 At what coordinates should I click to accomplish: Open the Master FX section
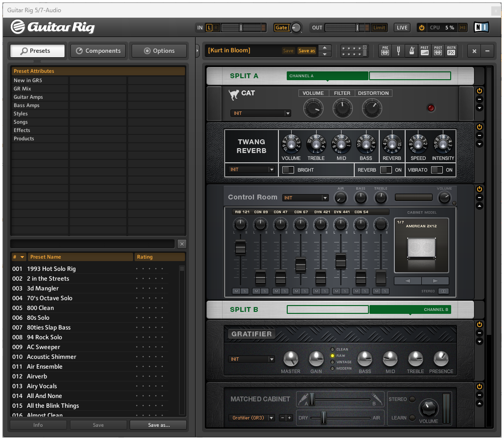point(451,50)
